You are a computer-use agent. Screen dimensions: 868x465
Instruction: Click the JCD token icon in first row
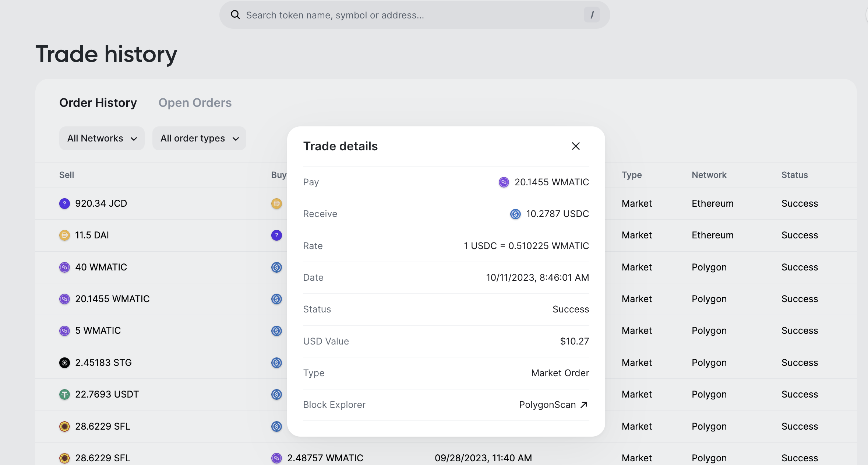click(x=64, y=203)
